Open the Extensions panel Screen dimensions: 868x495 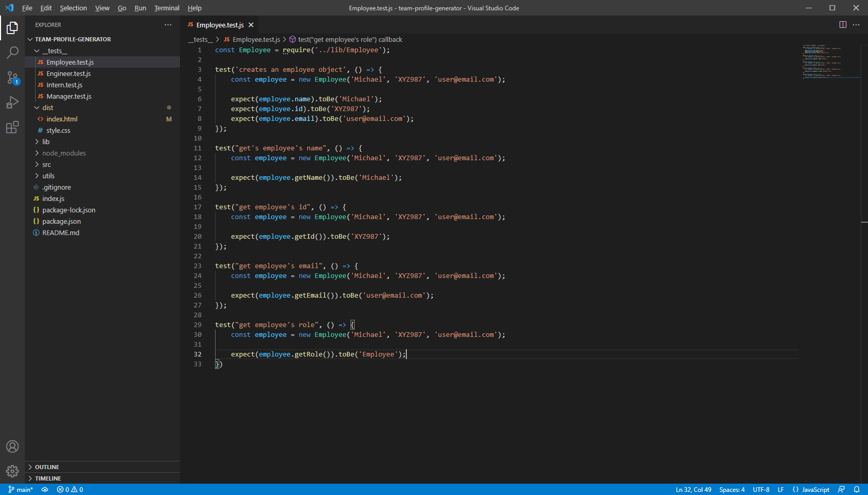point(12,127)
